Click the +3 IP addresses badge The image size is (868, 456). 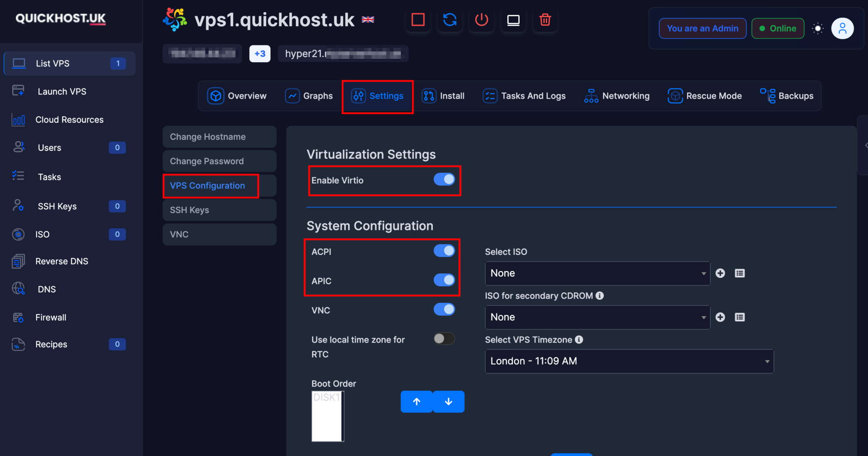(x=260, y=54)
